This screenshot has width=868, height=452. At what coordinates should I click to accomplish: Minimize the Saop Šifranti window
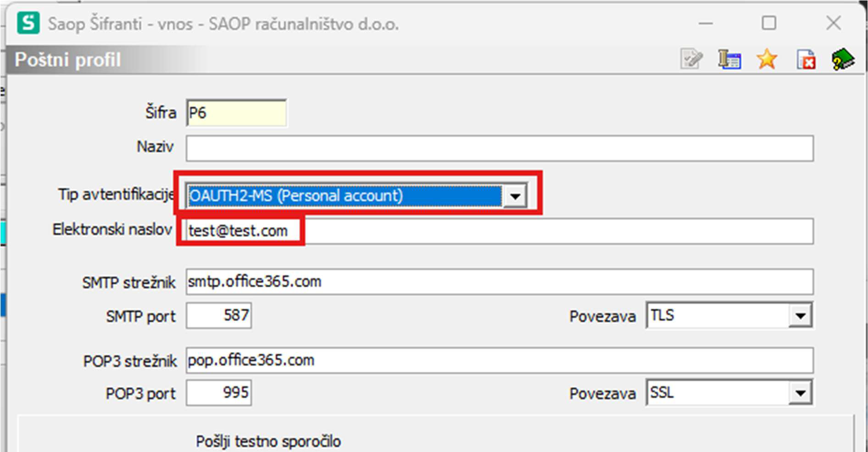(x=706, y=23)
